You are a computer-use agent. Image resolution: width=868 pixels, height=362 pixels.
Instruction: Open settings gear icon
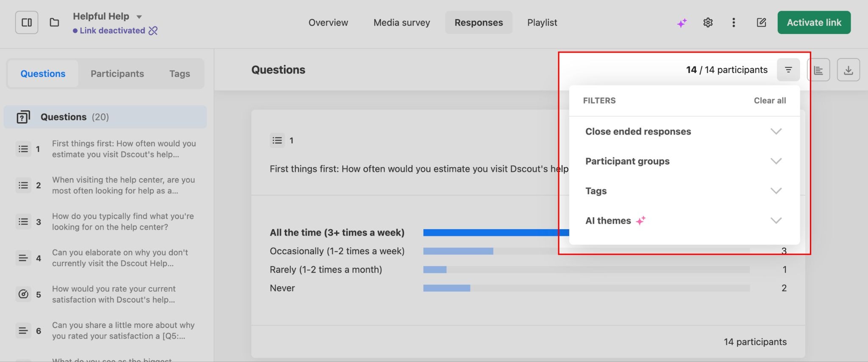coord(708,22)
